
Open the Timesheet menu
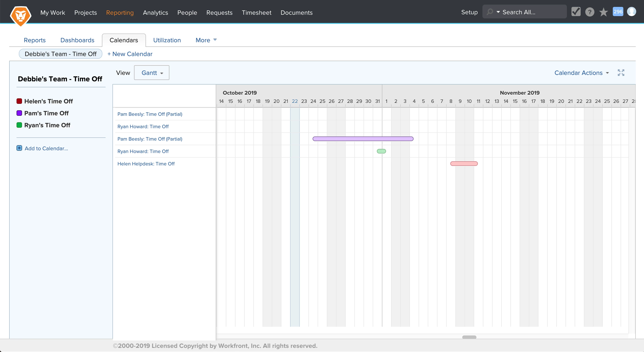pos(256,12)
